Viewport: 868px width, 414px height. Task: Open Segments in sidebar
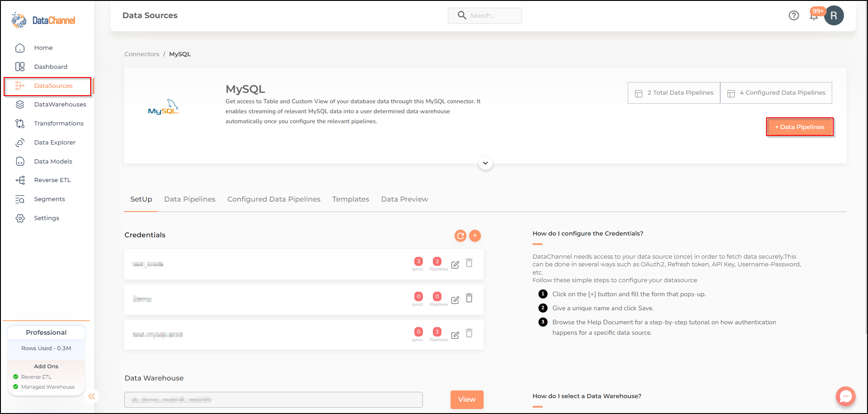tap(49, 199)
